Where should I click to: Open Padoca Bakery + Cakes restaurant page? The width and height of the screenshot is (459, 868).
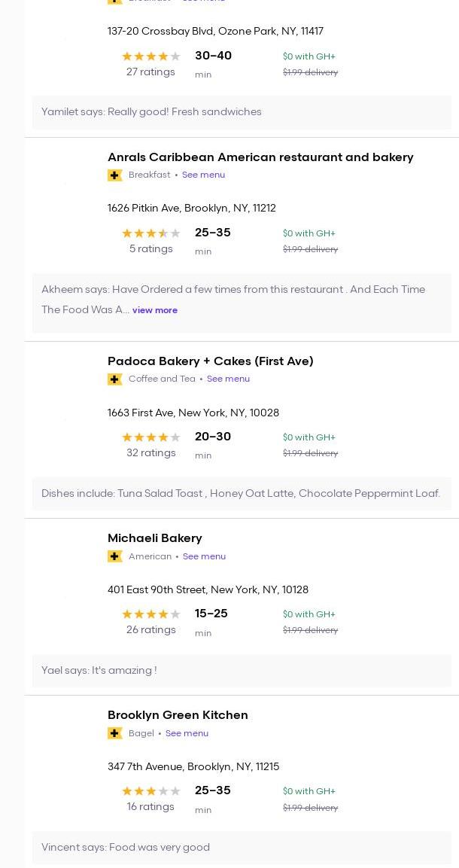click(x=211, y=361)
